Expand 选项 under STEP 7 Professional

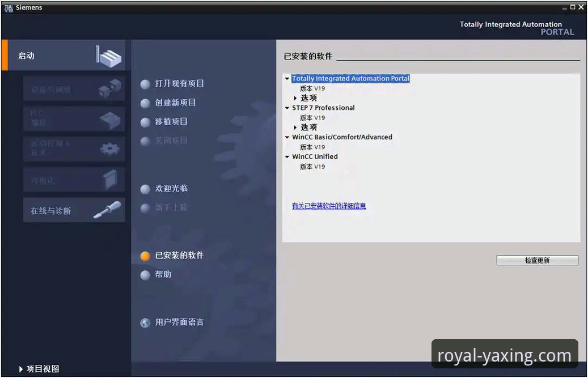tap(295, 128)
